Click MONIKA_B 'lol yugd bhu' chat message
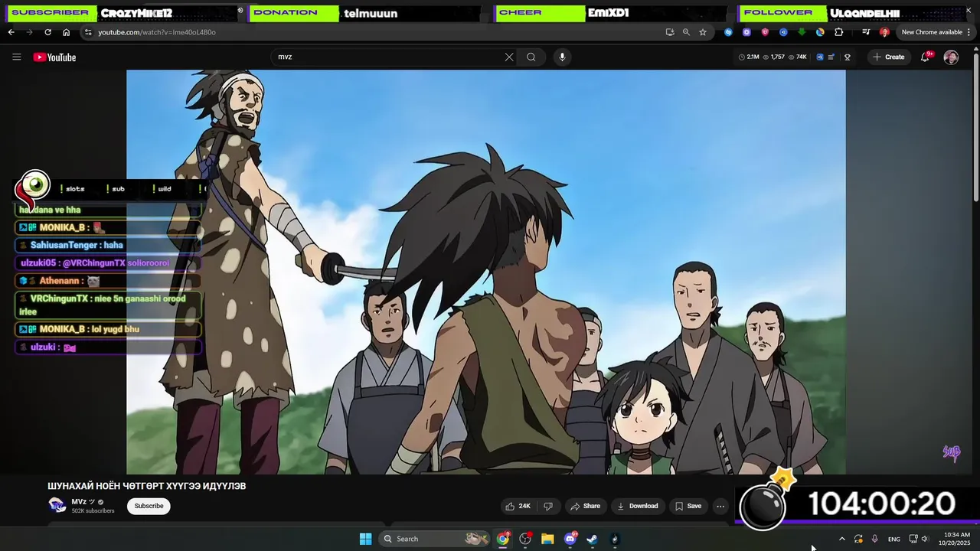 pos(107,329)
